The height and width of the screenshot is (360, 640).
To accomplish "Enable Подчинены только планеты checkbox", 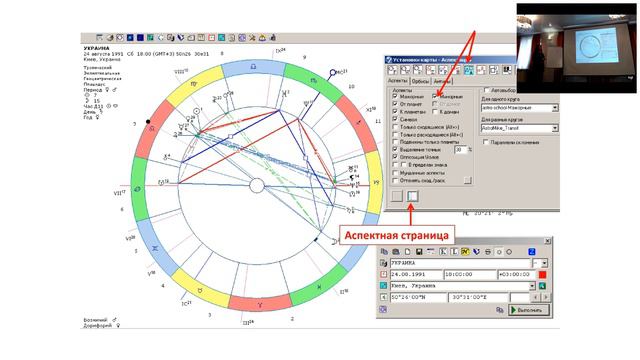I will coord(395,142).
